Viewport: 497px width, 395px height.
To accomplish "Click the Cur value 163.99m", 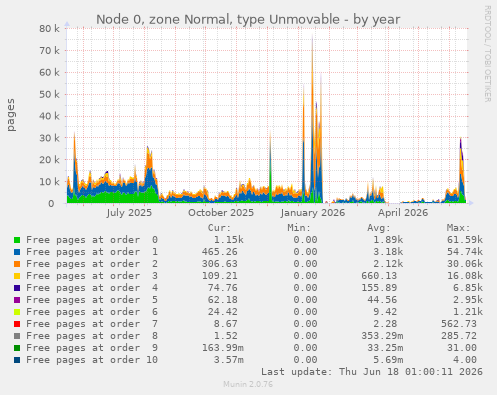I will pyautogui.click(x=223, y=348).
